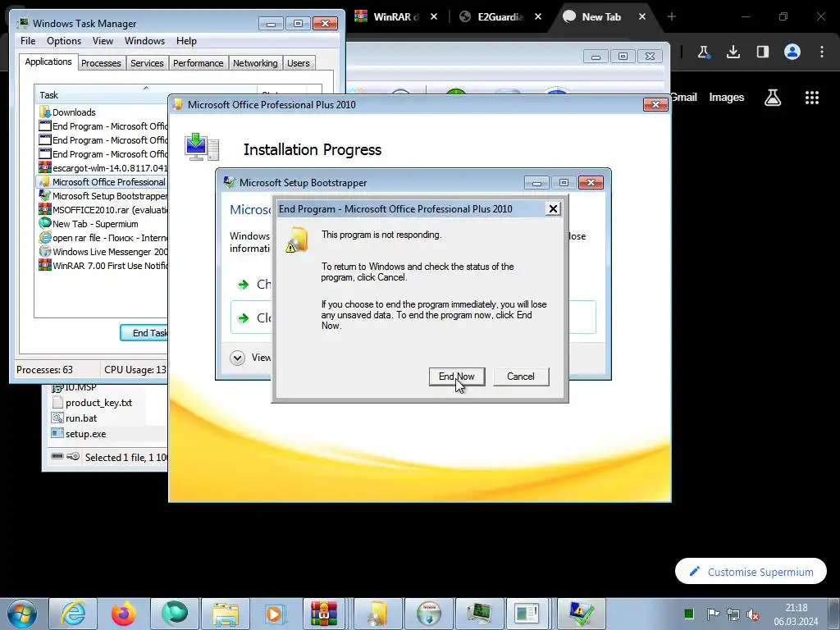Click End Now in the End Program dialog
Image resolution: width=840 pixels, height=630 pixels.
click(456, 376)
